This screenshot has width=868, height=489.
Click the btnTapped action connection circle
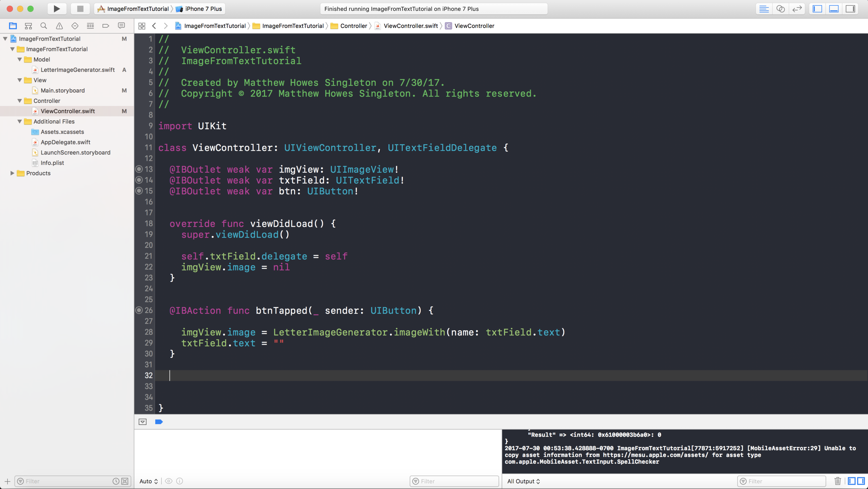coord(139,310)
